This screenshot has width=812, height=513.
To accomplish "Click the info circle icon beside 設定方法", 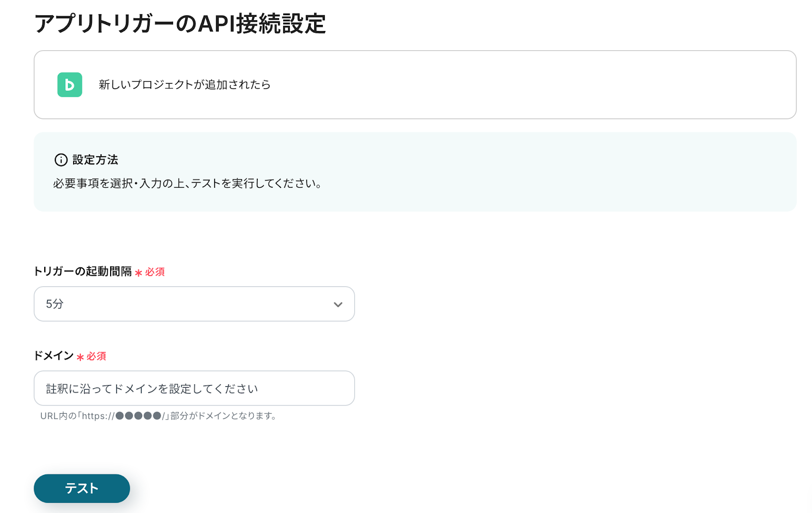I will click(61, 160).
